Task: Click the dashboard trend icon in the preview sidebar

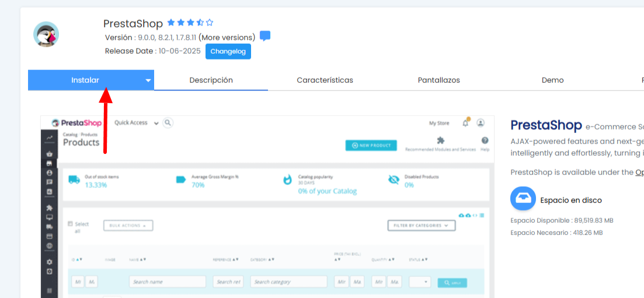Action: tap(50, 138)
